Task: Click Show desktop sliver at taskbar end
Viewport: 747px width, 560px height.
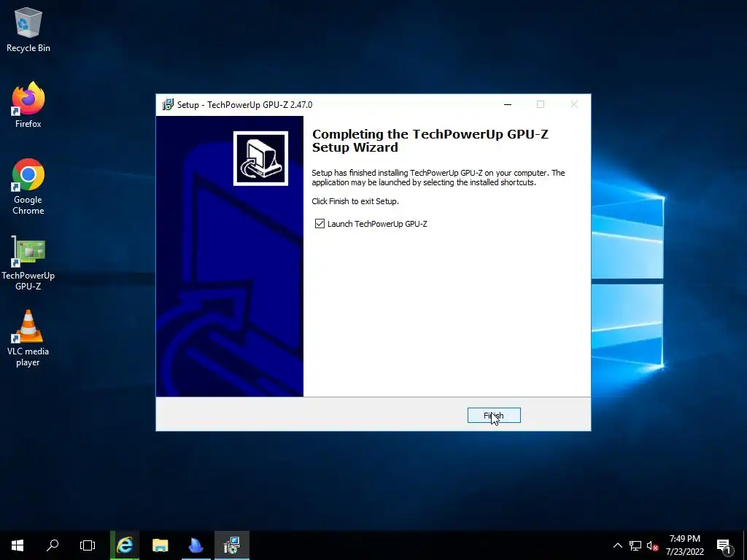Action: pos(745,545)
